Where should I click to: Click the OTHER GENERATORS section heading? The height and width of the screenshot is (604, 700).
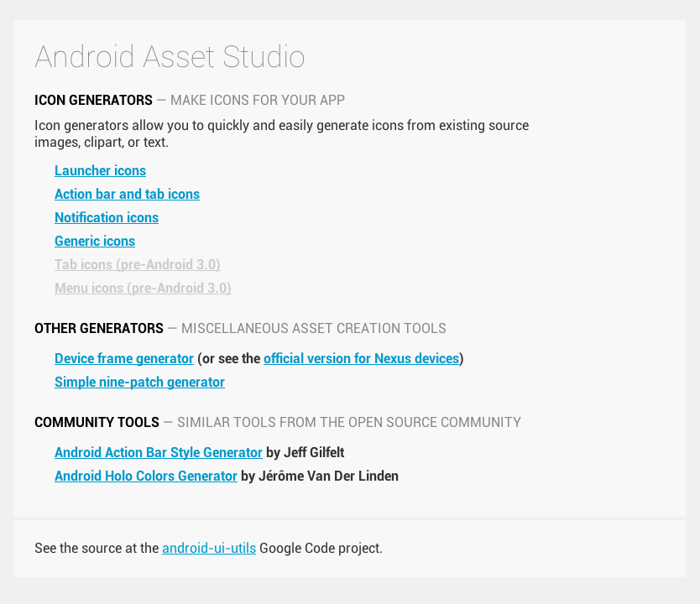click(98, 328)
